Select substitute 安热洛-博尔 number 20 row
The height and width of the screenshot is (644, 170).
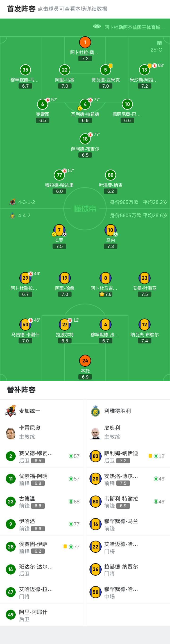(127, 479)
